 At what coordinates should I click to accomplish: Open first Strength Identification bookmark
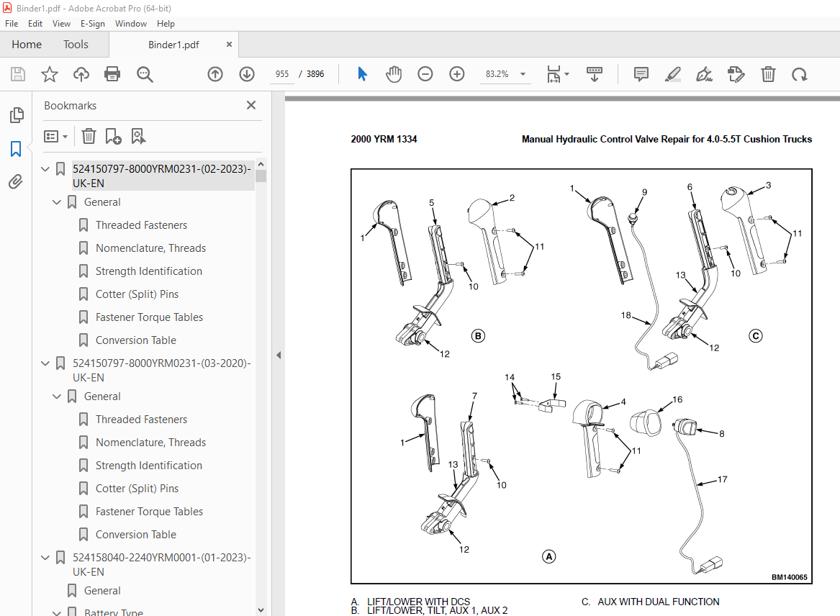pyautogui.click(x=149, y=271)
